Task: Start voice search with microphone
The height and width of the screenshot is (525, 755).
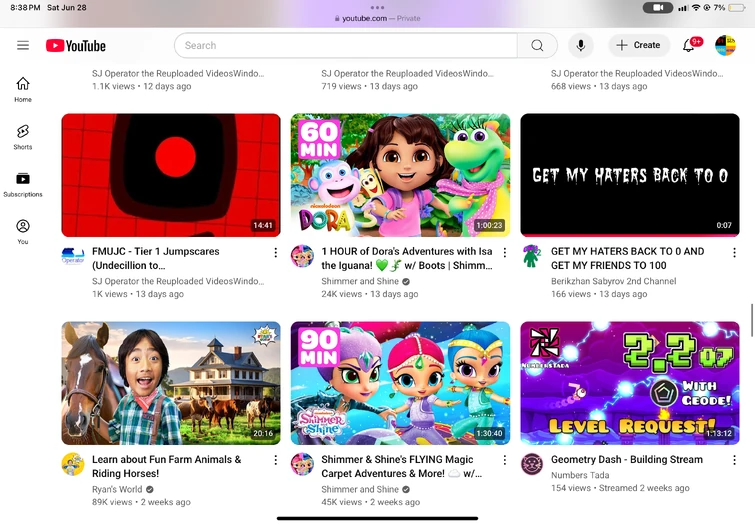Action: pos(581,45)
